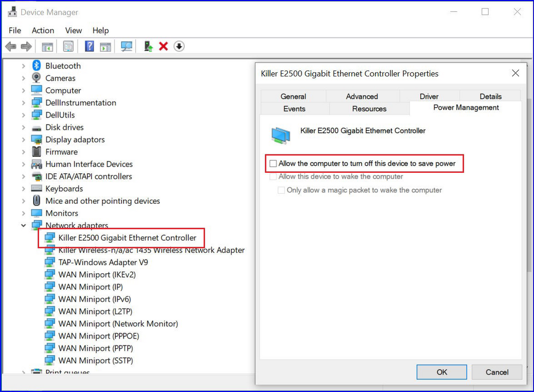534x392 pixels.
Task: Switch to the Events tab
Action: point(294,109)
